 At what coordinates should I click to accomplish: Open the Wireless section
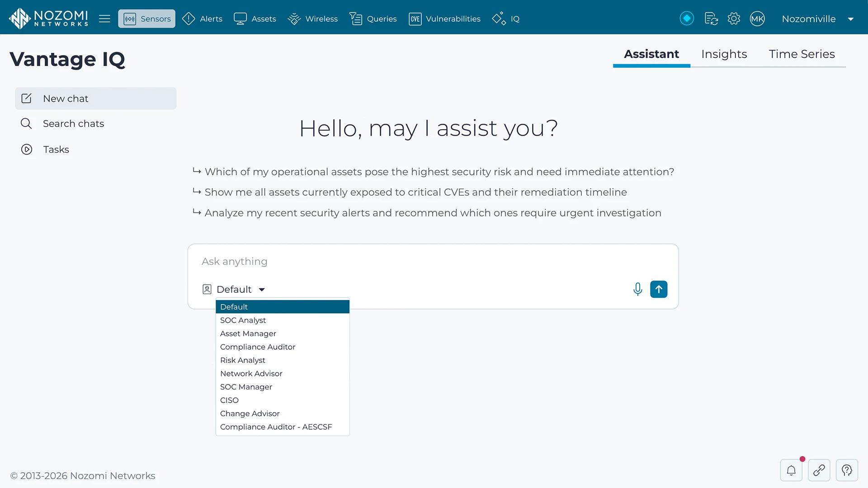(312, 19)
